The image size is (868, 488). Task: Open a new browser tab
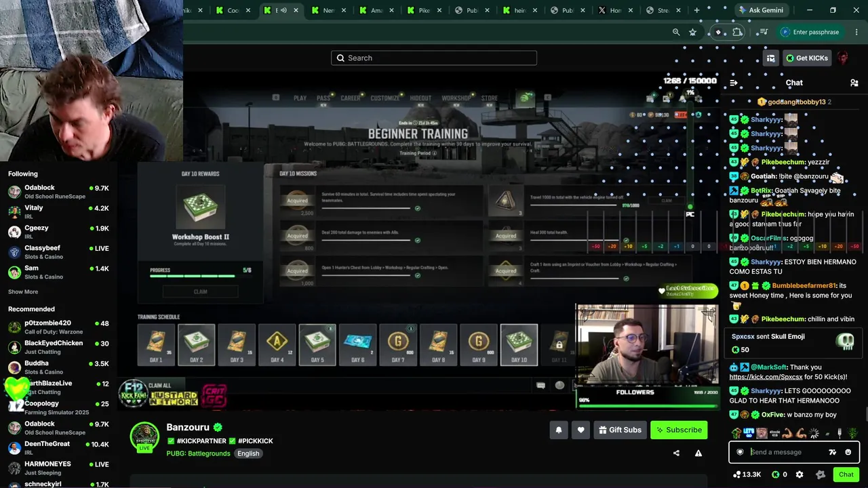(x=696, y=10)
